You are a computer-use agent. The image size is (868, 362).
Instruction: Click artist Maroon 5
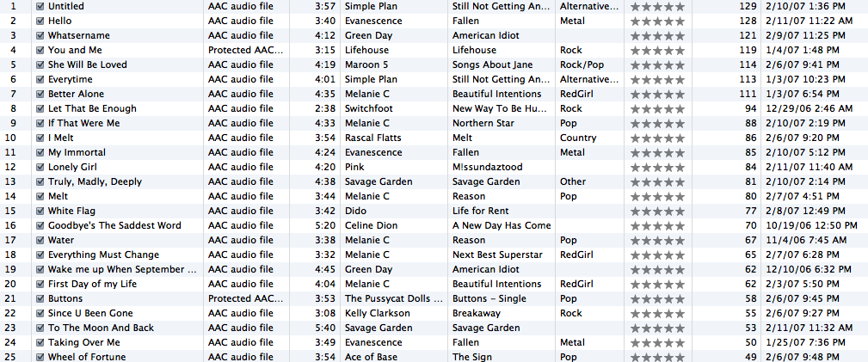(366, 64)
